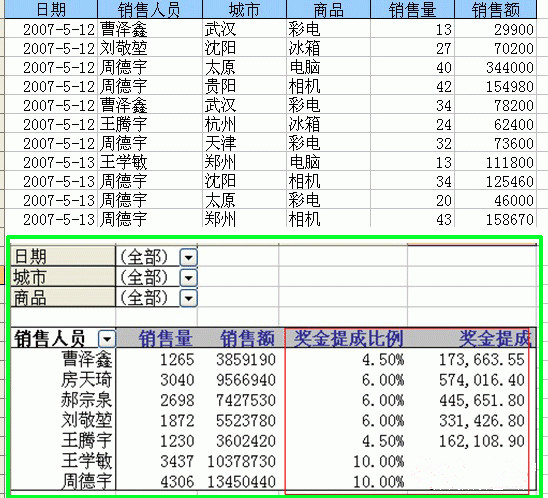This screenshot has height=498, width=548.
Task: Click the pivot 销售量 value 1872
Action: pos(177,420)
